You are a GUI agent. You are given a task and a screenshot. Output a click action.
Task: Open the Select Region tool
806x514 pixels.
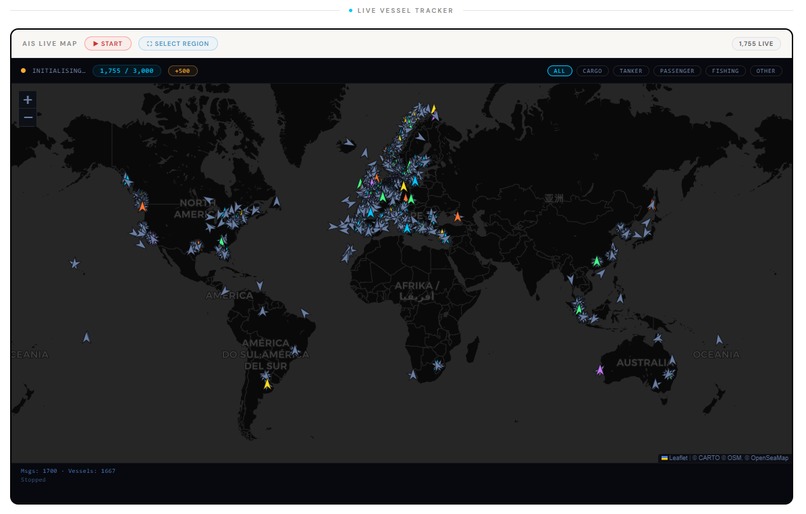(x=178, y=44)
